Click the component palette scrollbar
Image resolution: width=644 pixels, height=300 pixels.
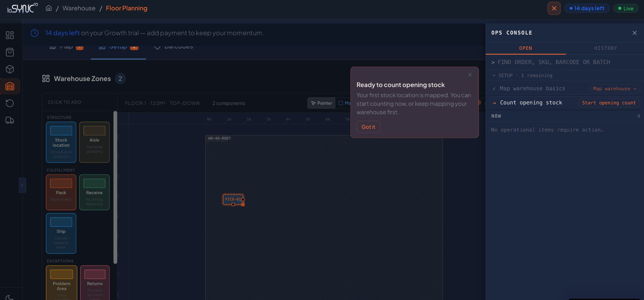115,187
